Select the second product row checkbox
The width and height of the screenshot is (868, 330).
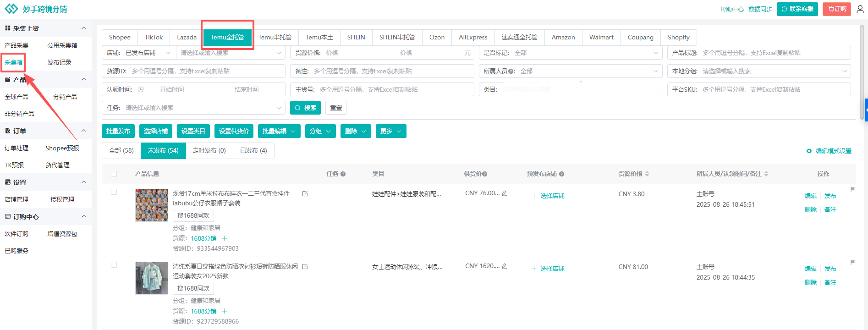click(114, 265)
